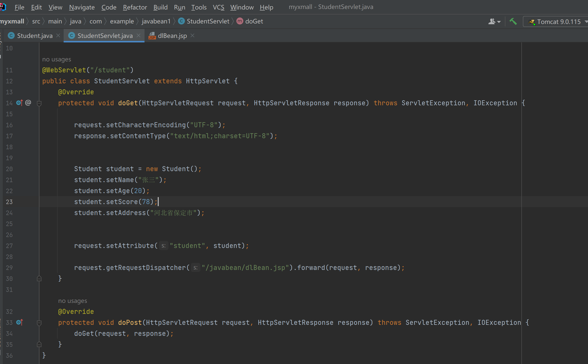Open the File menu
The height and width of the screenshot is (364, 588).
(x=19, y=7)
